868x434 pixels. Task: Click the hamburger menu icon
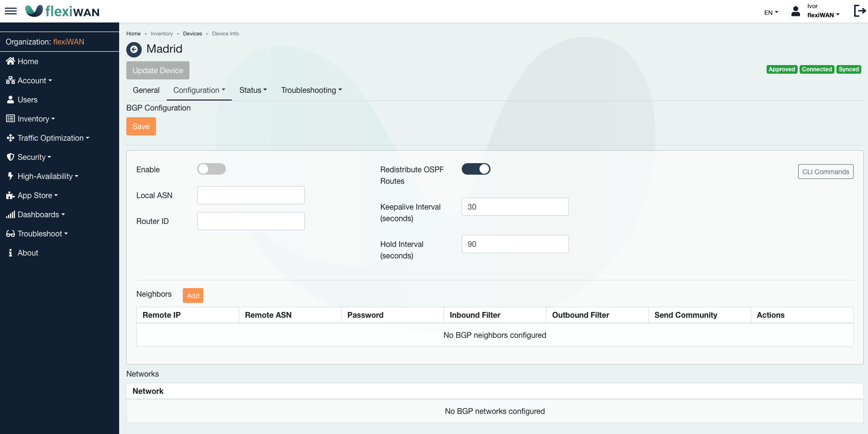coord(11,11)
